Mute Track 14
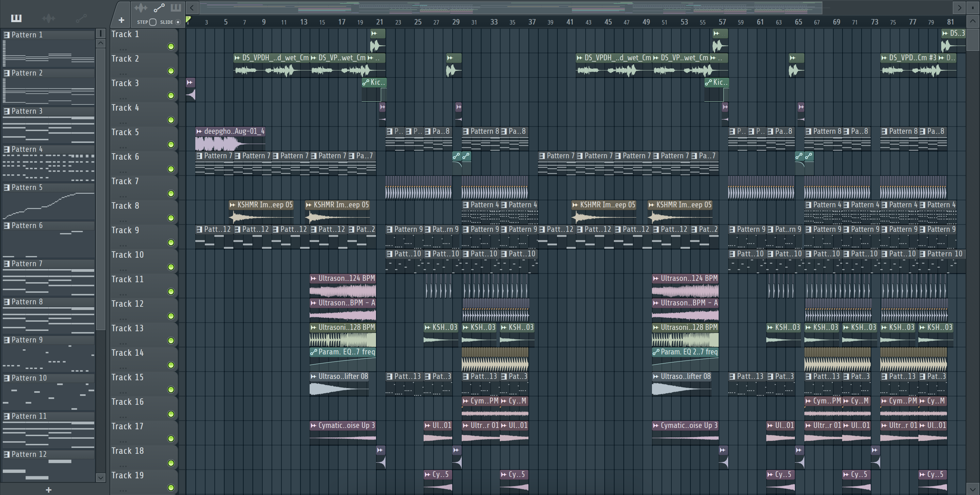 tap(171, 365)
